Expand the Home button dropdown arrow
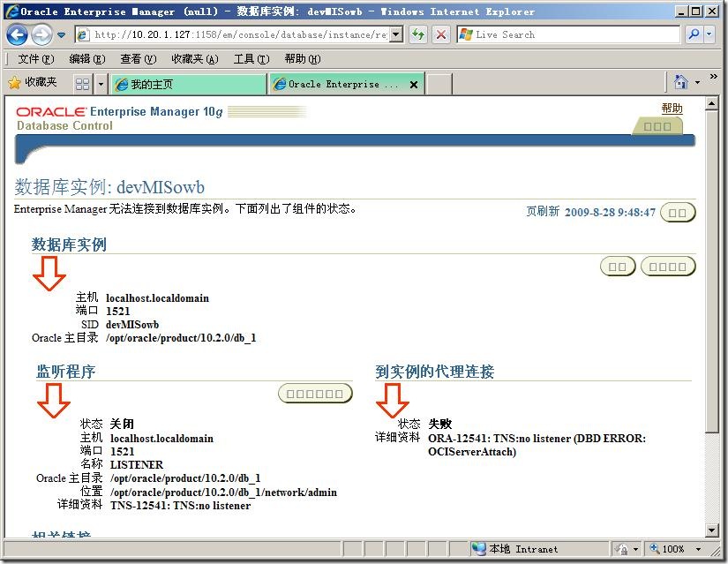Image resolution: width=728 pixels, height=564 pixels. pyautogui.click(x=697, y=83)
